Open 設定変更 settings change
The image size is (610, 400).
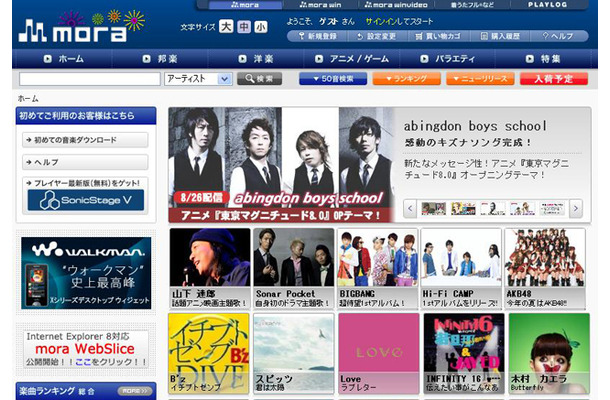(377, 36)
